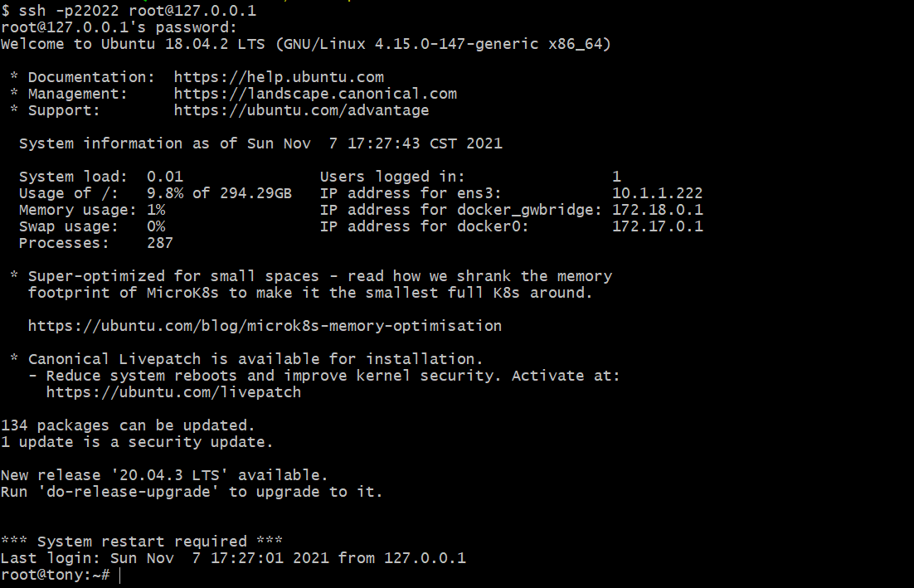Screen dimensions: 914x588
Task: Click the System restart required notice
Action: pyautogui.click(x=142, y=542)
